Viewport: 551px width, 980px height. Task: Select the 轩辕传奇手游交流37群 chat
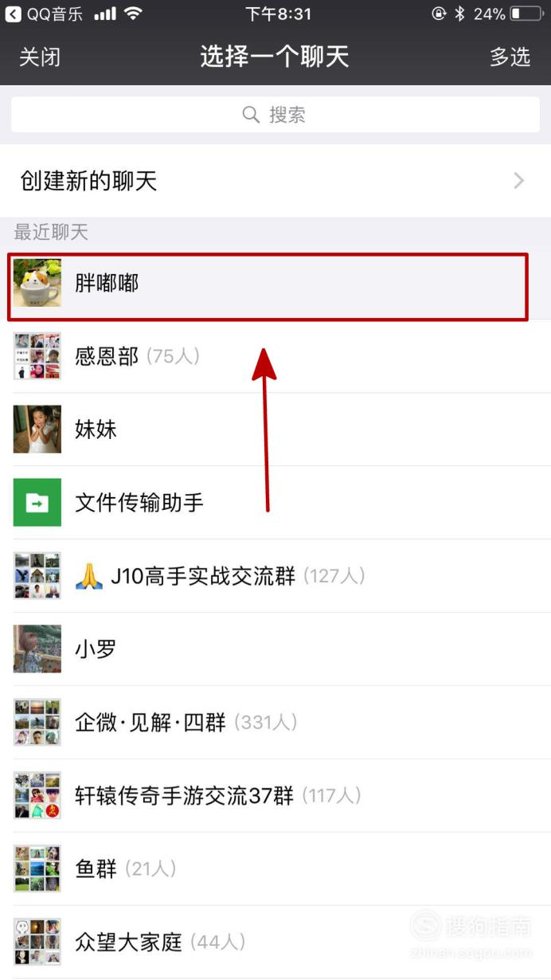tap(275, 795)
